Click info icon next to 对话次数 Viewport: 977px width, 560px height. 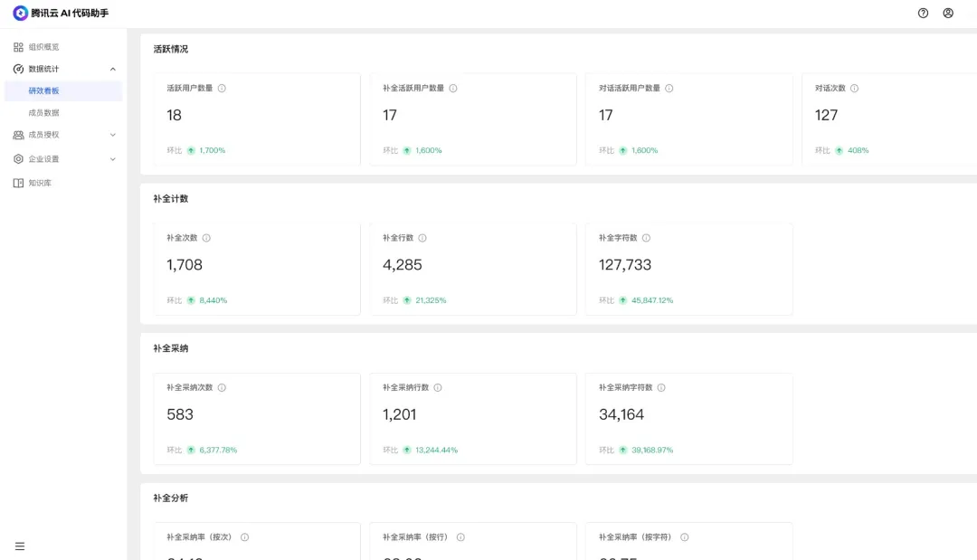854,89
